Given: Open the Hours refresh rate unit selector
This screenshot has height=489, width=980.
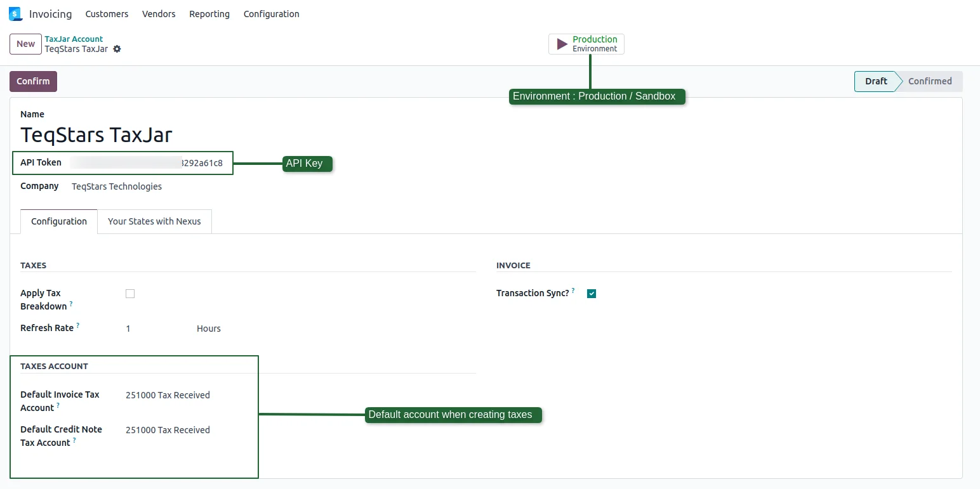Looking at the screenshot, I should pos(209,329).
